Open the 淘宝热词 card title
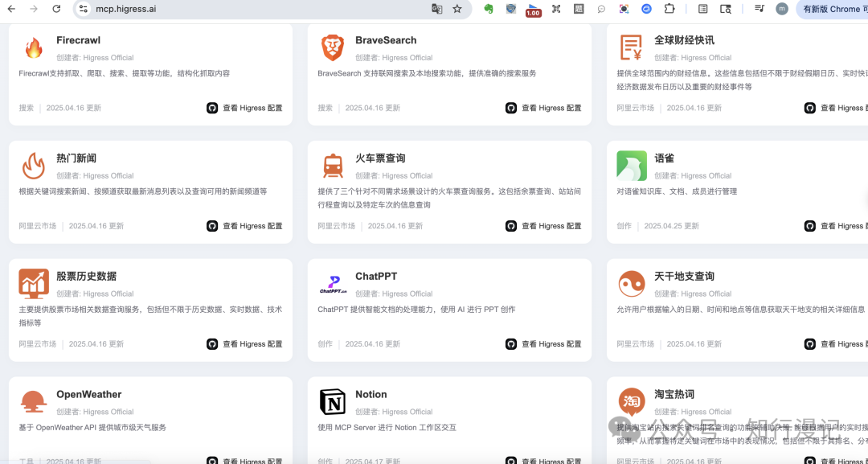The height and width of the screenshot is (464, 868). click(x=674, y=394)
